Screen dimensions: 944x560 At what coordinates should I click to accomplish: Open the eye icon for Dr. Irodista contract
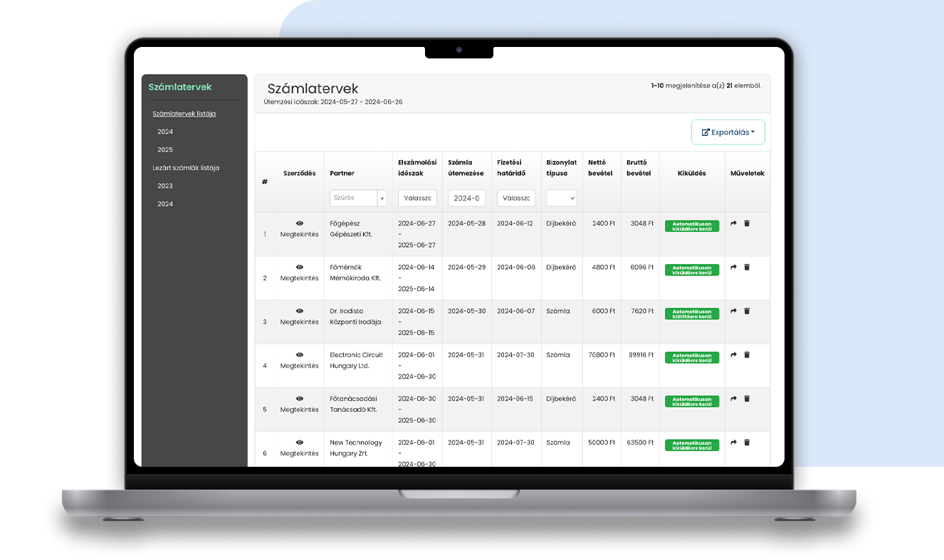pyautogui.click(x=299, y=311)
